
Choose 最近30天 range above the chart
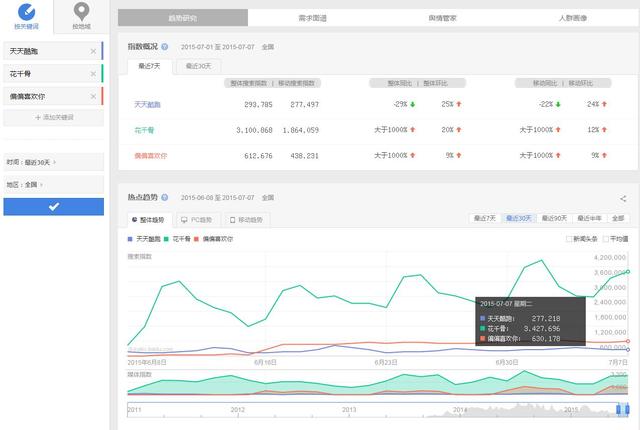(x=518, y=218)
